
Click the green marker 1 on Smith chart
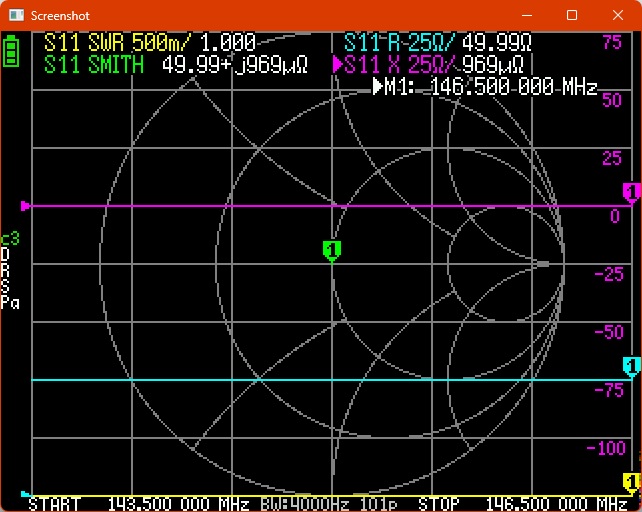(x=332, y=249)
